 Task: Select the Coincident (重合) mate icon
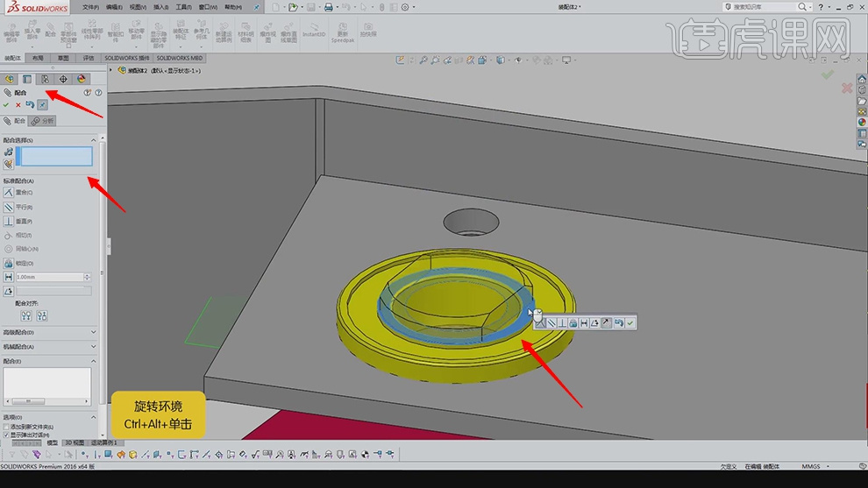9,193
